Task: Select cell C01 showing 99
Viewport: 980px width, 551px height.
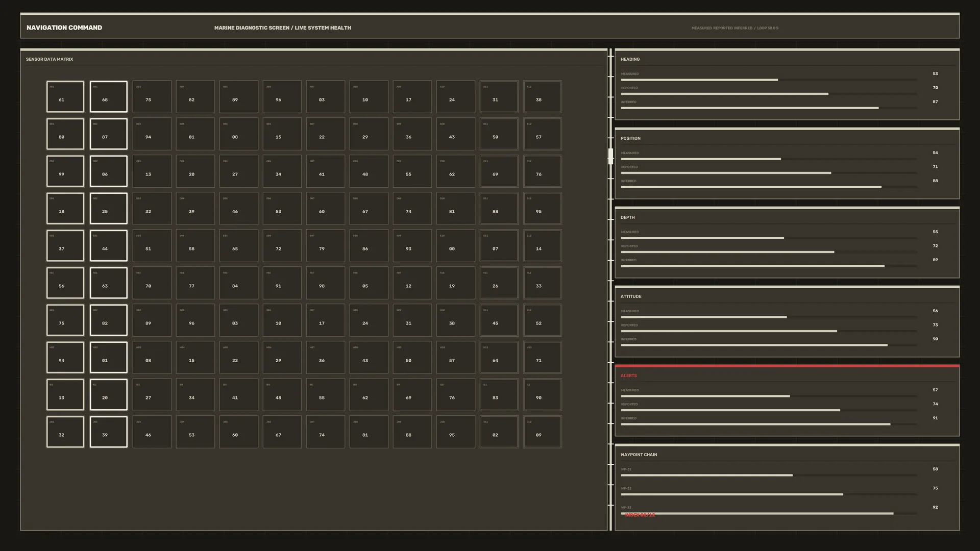Action: [x=65, y=171]
